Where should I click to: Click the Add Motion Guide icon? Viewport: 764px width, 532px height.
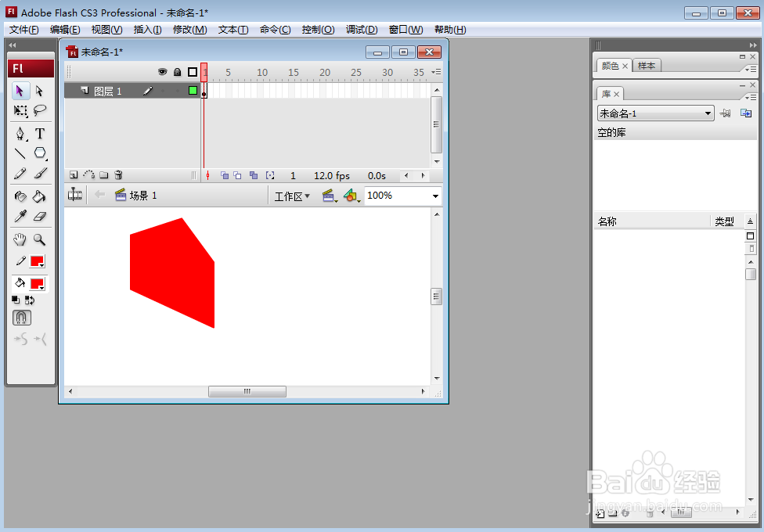tap(89, 175)
